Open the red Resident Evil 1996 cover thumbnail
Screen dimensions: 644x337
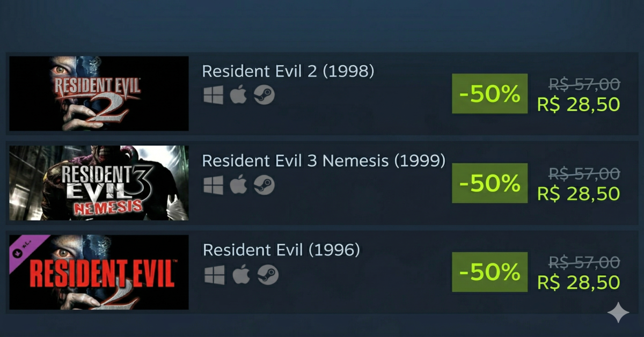(x=99, y=272)
